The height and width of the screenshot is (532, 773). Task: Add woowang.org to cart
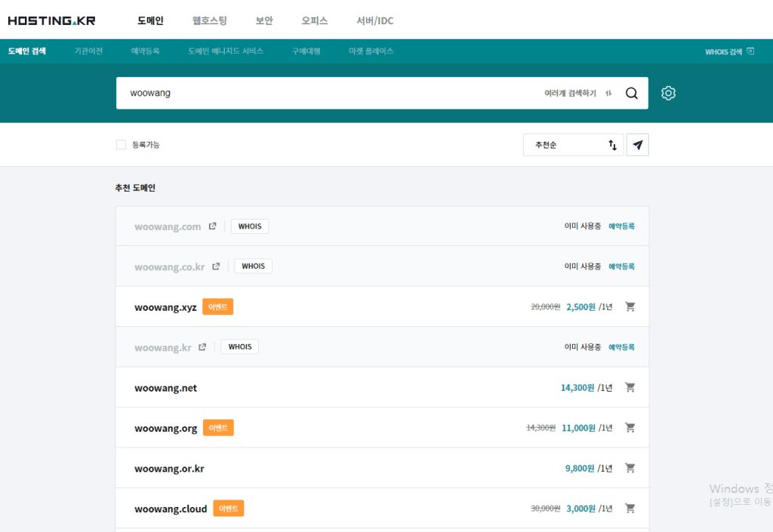coord(630,428)
